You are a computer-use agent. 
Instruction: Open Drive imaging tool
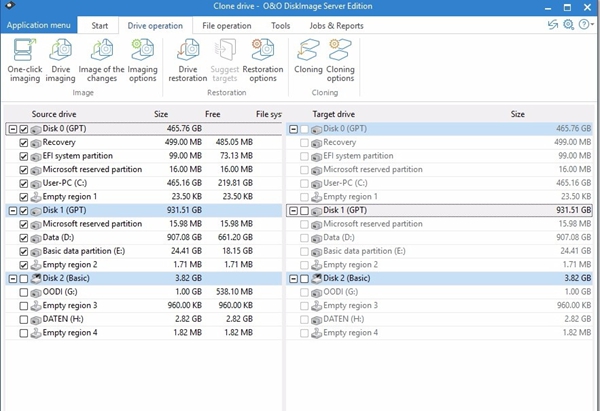click(x=60, y=60)
